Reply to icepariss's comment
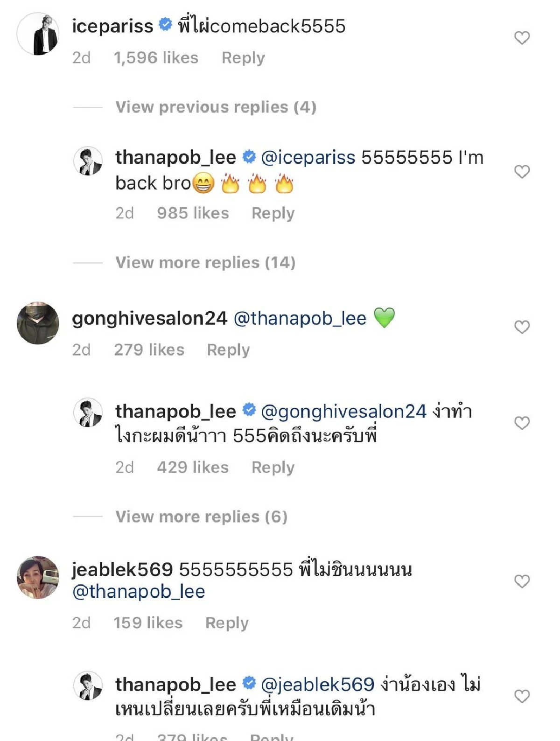The width and height of the screenshot is (560, 741). 243,57
